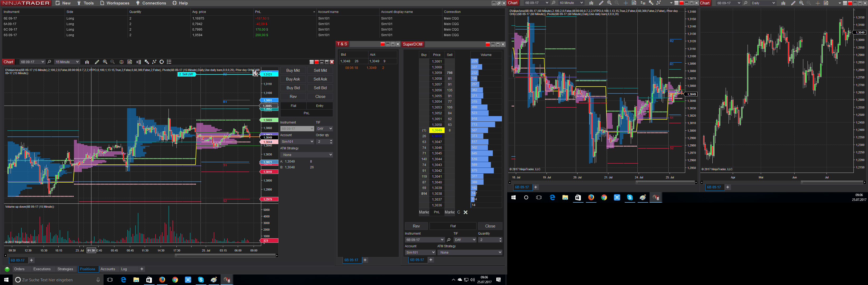Open Data Box in 60 Minute chart

point(634,3)
